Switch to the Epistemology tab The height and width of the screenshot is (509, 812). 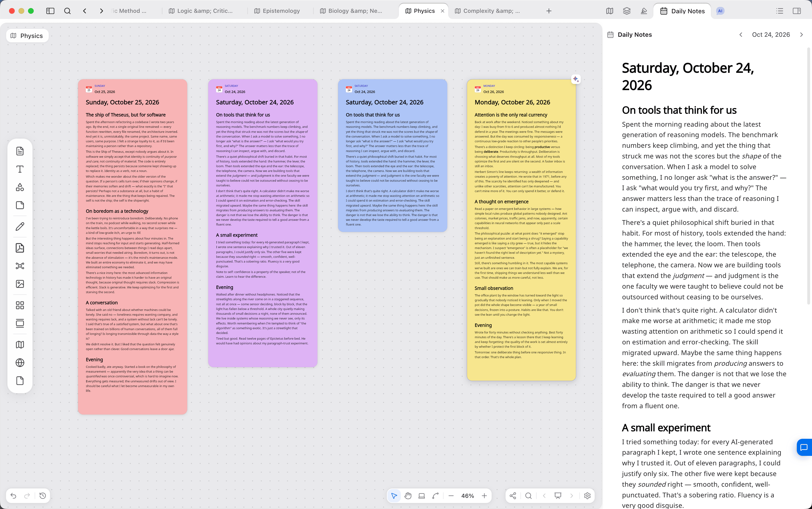point(277,11)
